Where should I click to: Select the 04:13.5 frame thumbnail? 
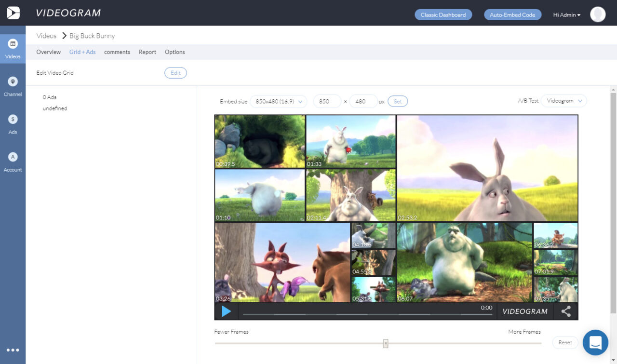[374, 235]
